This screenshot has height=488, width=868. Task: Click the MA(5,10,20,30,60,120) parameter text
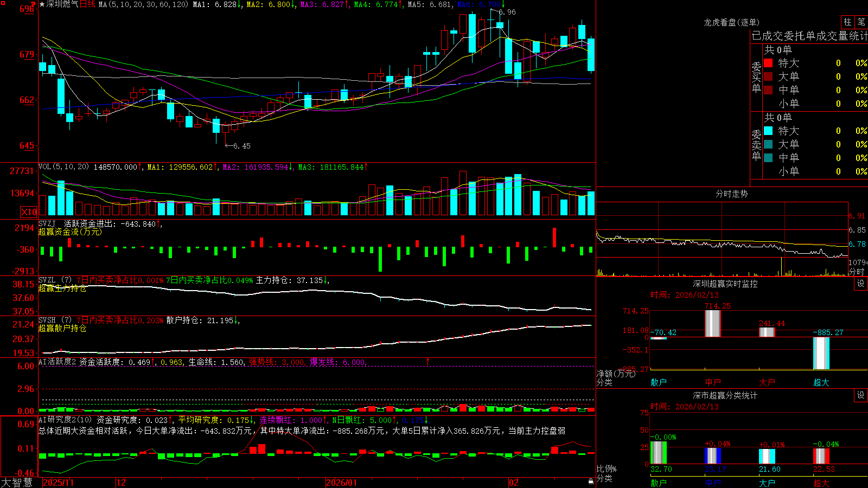(143, 4)
